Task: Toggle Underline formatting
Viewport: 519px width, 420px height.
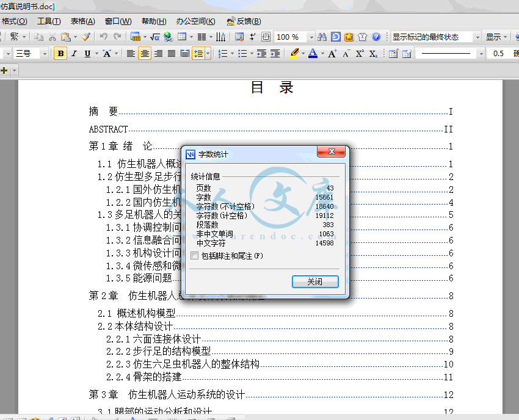Action: [x=87, y=53]
